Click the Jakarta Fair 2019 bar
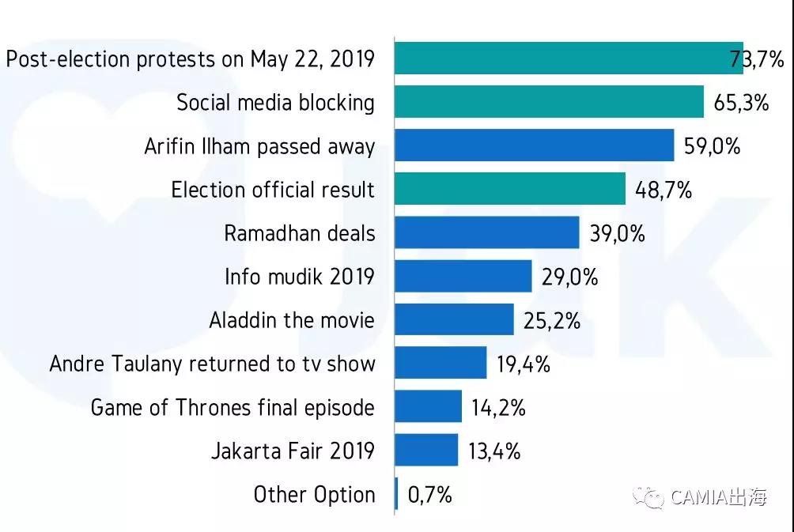 click(x=425, y=451)
